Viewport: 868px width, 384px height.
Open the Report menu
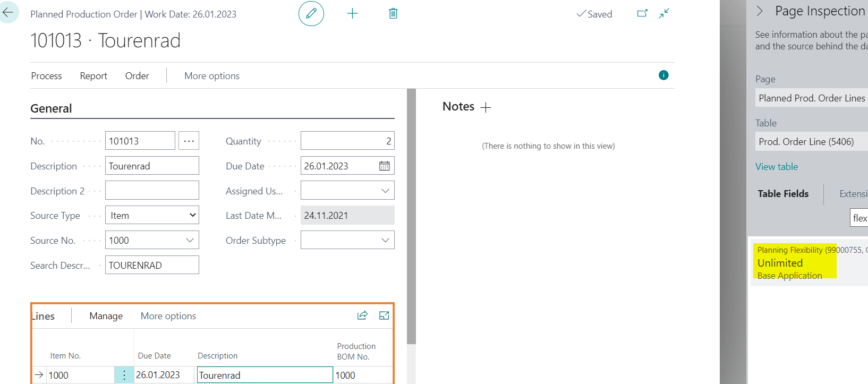pos(93,76)
